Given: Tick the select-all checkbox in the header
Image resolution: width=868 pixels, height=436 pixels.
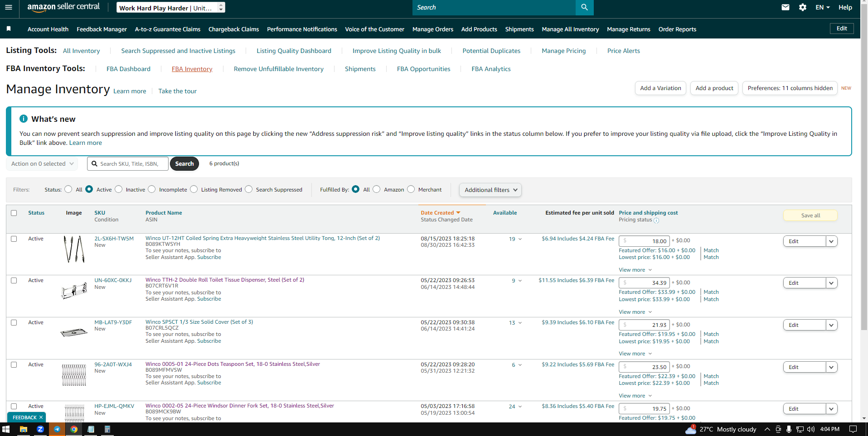Looking at the screenshot, I should [x=14, y=213].
